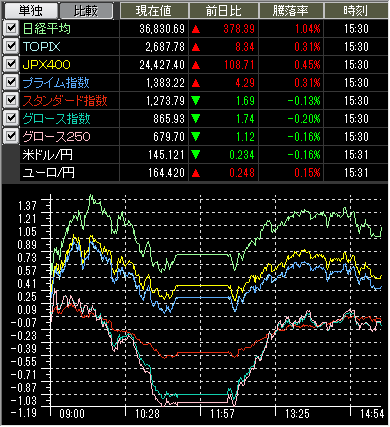Click the 24,427.40 JPX400 value
Screen dimensions: 390x427
[162, 65]
